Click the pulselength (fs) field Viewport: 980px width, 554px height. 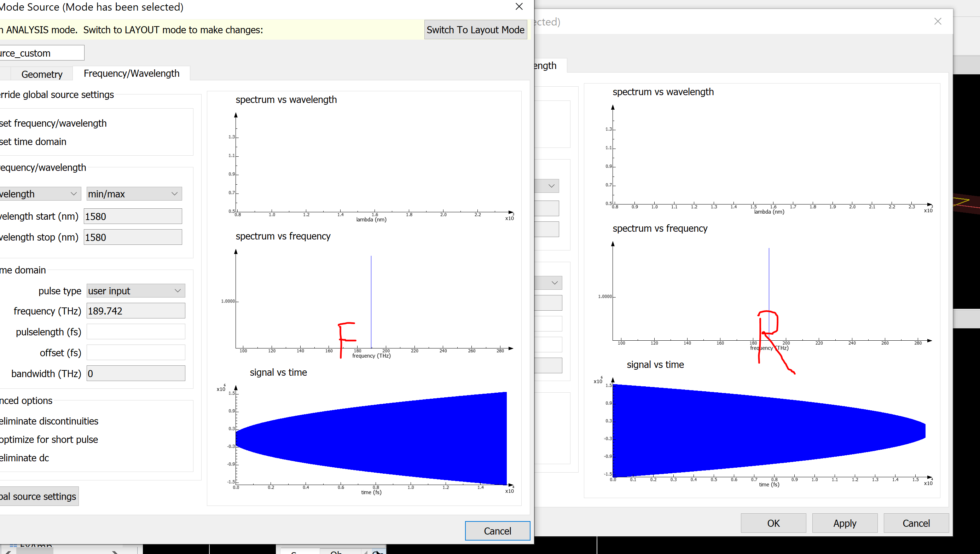(x=135, y=332)
